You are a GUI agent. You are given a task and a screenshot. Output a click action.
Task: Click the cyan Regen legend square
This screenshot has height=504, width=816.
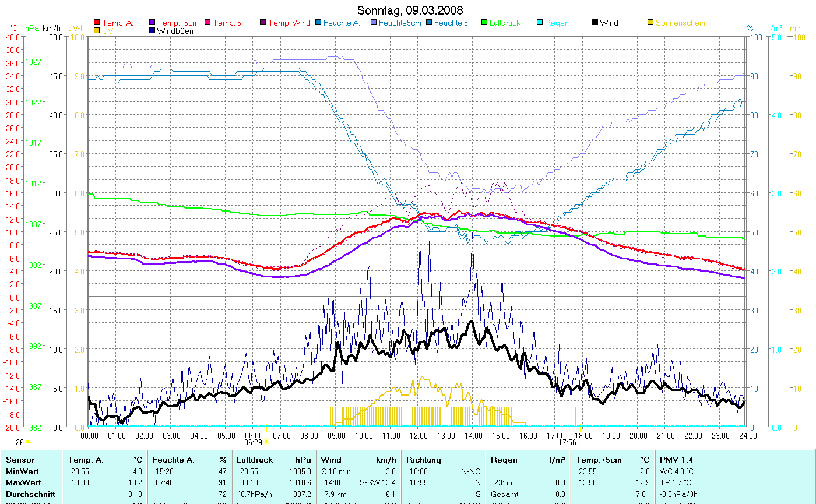click(539, 23)
